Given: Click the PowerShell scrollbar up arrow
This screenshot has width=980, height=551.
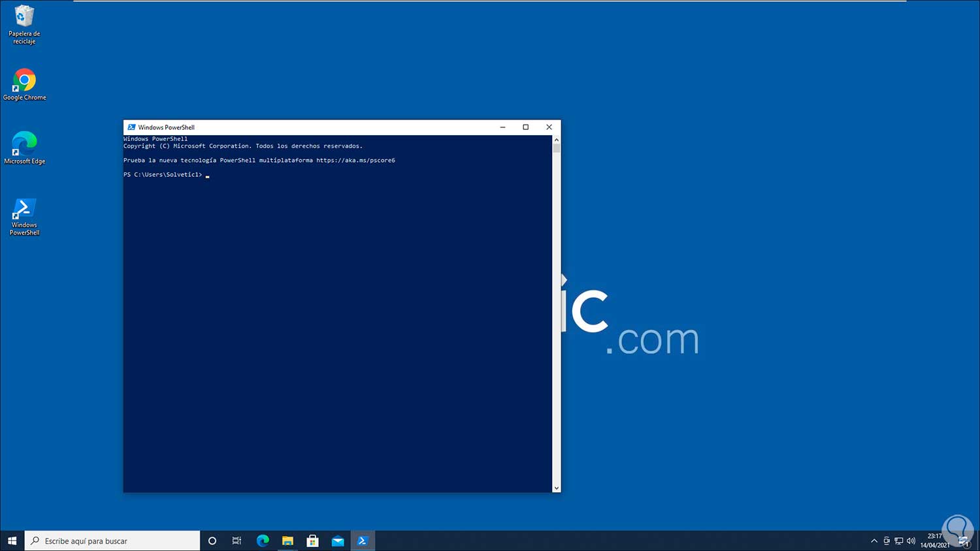Looking at the screenshot, I should pyautogui.click(x=557, y=140).
